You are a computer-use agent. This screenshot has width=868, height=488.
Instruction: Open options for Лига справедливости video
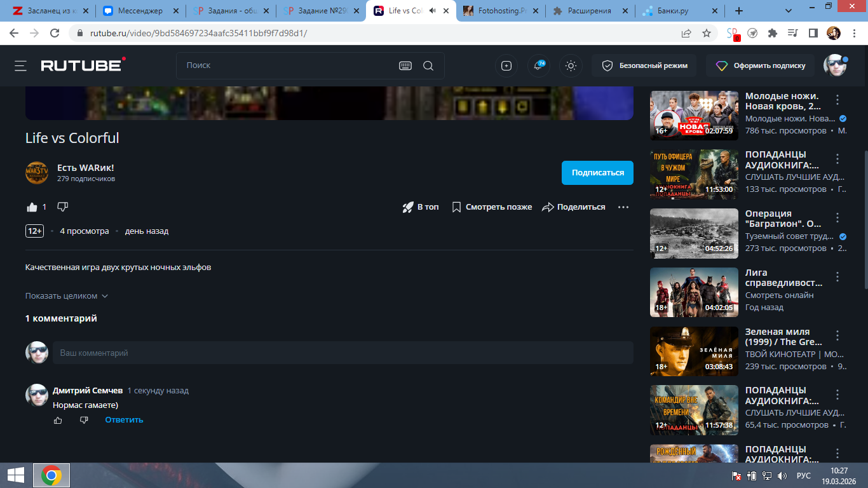pyautogui.click(x=837, y=276)
